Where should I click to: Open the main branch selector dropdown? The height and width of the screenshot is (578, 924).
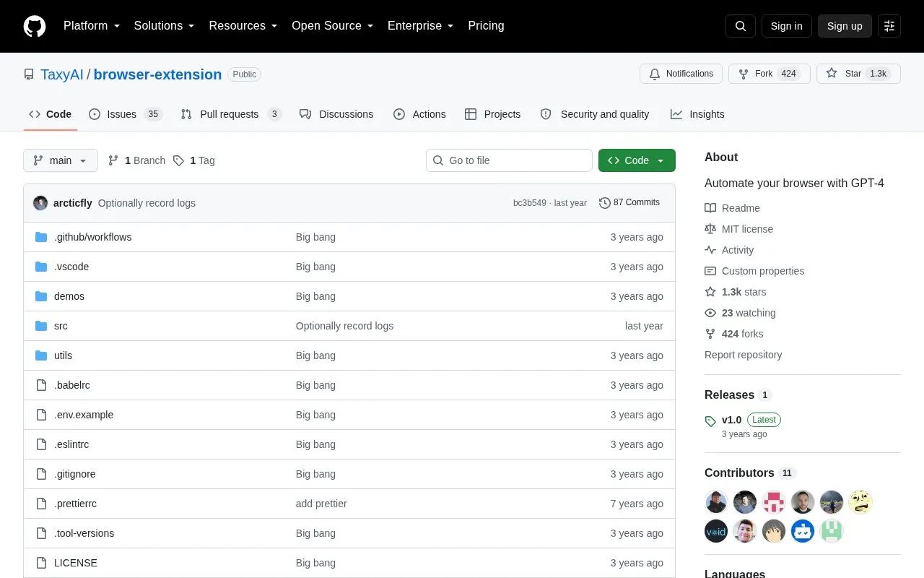(61, 160)
